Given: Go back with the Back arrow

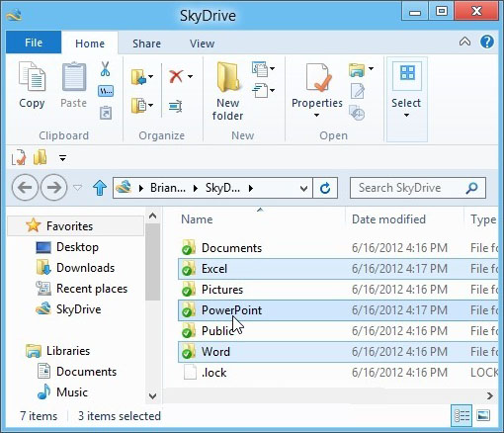Looking at the screenshot, I should pos(25,188).
